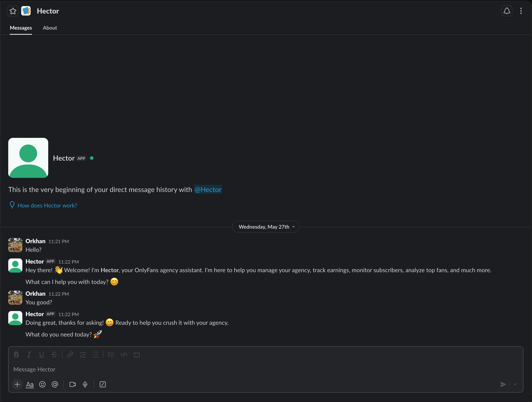
Task: Click Hector's name on the Hey there message
Action: pos(35,262)
